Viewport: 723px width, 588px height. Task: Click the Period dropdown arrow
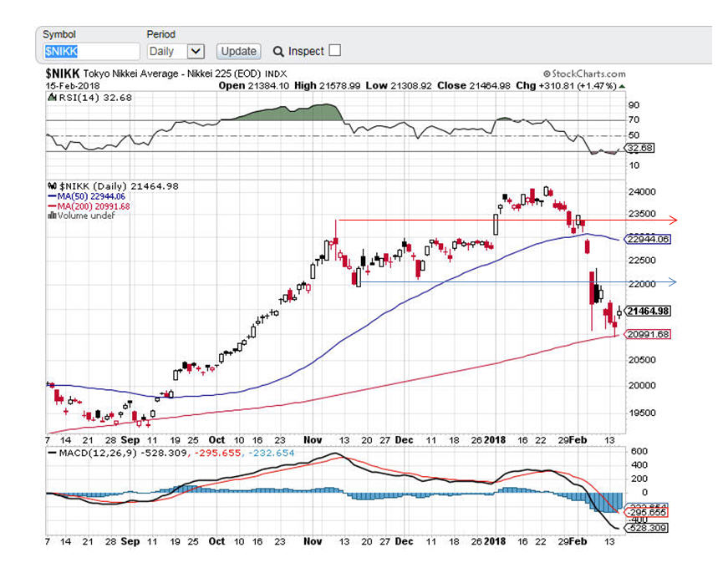[x=196, y=51]
